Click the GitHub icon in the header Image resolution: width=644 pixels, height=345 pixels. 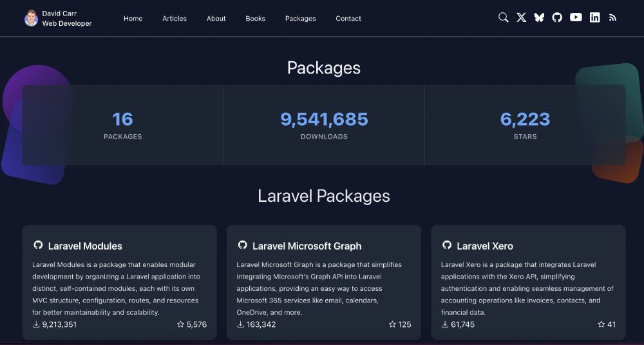557,18
